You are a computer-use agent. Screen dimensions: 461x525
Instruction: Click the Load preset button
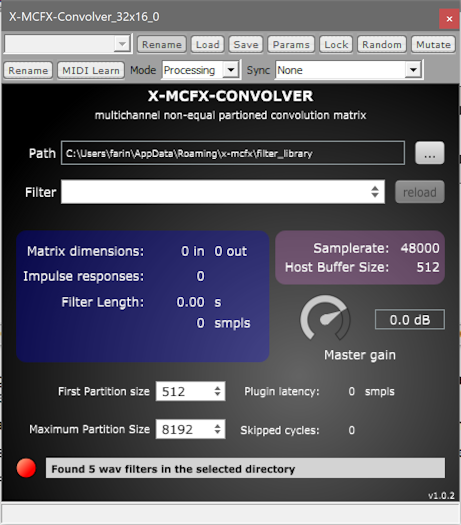(208, 45)
